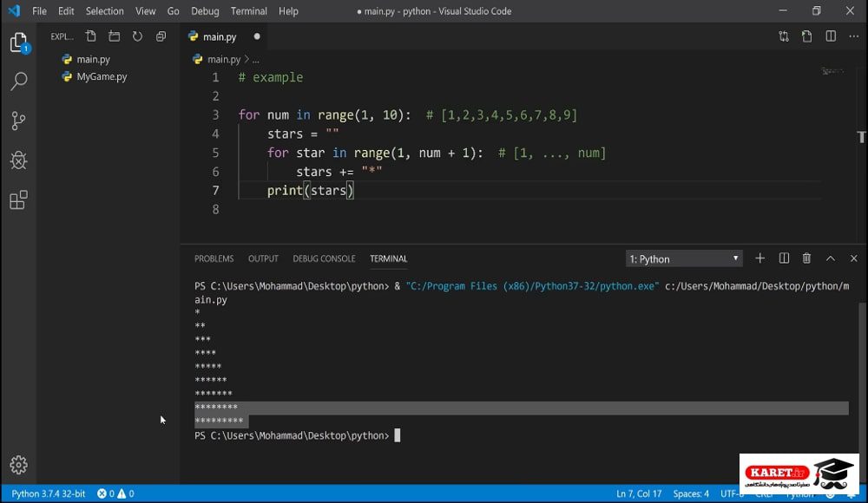Image resolution: width=868 pixels, height=503 pixels.
Task: Click the EXPL... Explorer panel header
Action: (62, 36)
